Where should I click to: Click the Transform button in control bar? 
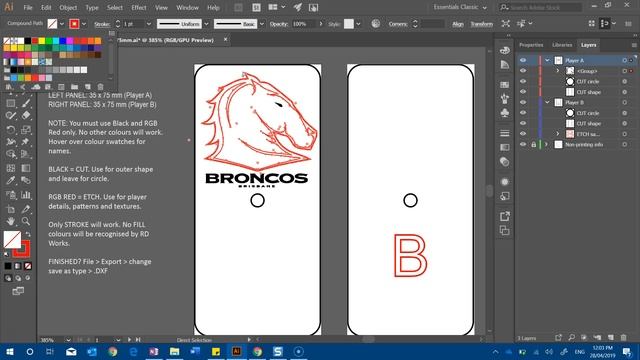click(x=482, y=24)
